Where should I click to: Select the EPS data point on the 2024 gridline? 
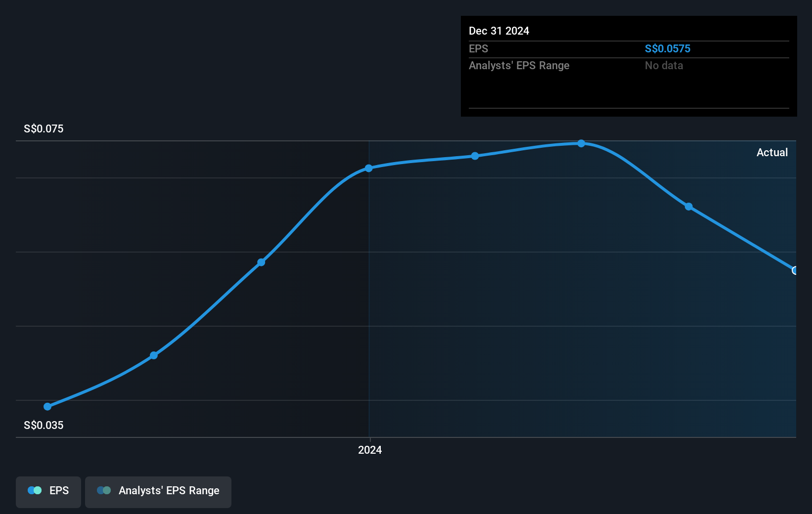[x=369, y=169]
